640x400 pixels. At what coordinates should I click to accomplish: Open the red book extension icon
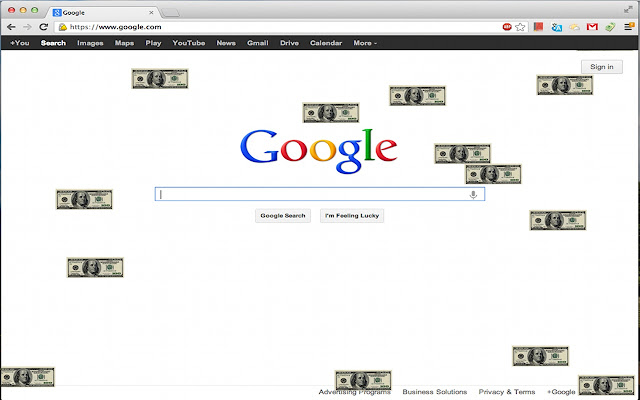click(x=538, y=27)
